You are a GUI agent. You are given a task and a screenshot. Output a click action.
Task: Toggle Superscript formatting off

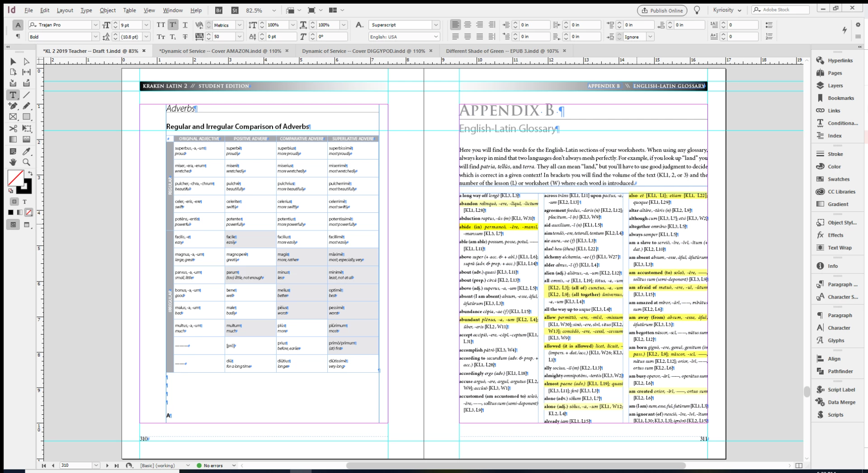click(173, 25)
